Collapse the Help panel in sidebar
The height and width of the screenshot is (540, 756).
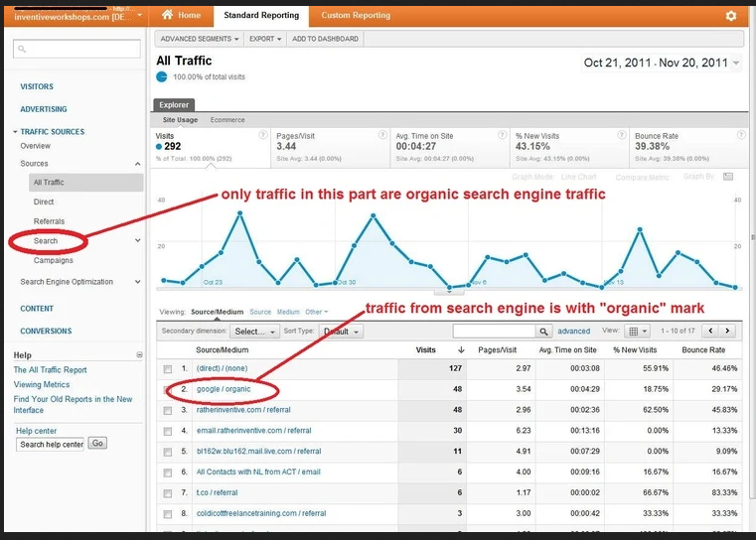point(139,354)
